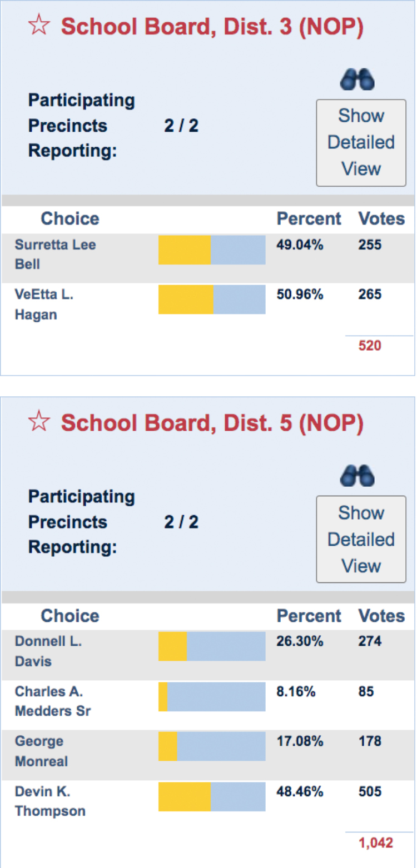Image resolution: width=417 pixels, height=868 pixels.
Task: Click the star icon beside School Board Dist. 5
Action: click(x=39, y=422)
